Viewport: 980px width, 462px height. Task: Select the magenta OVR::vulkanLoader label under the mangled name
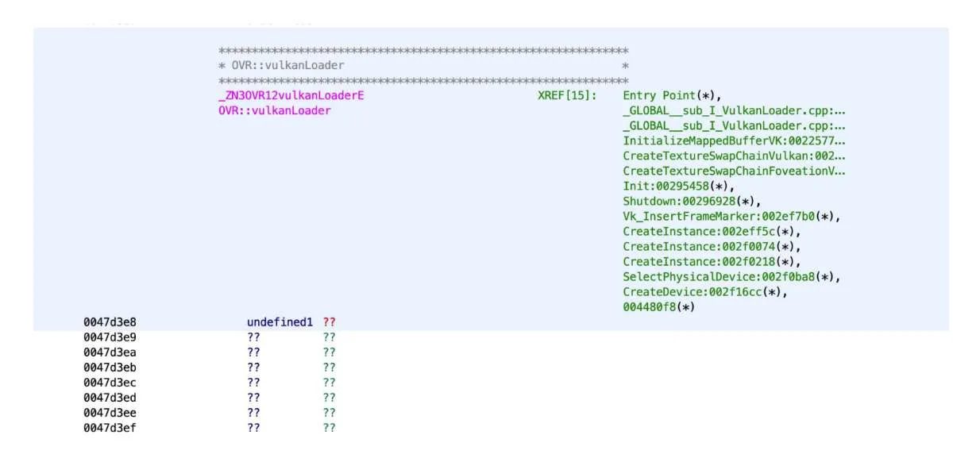(275, 110)
